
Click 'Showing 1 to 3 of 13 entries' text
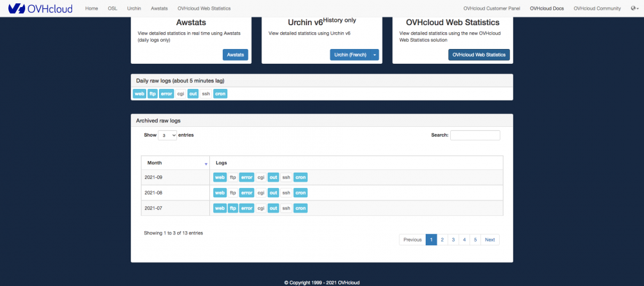pos(173,233)
